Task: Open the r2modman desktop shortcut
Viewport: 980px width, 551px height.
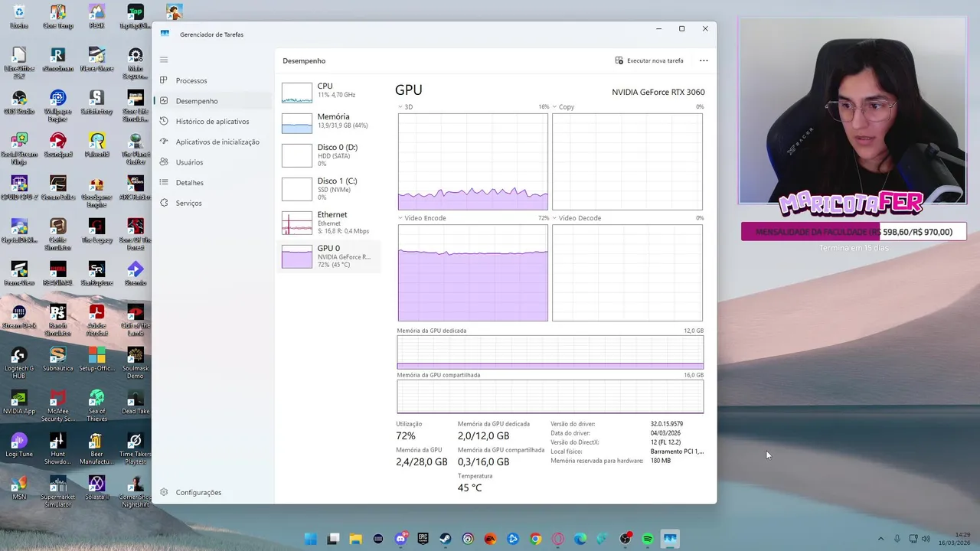Action: click(57, 60)
